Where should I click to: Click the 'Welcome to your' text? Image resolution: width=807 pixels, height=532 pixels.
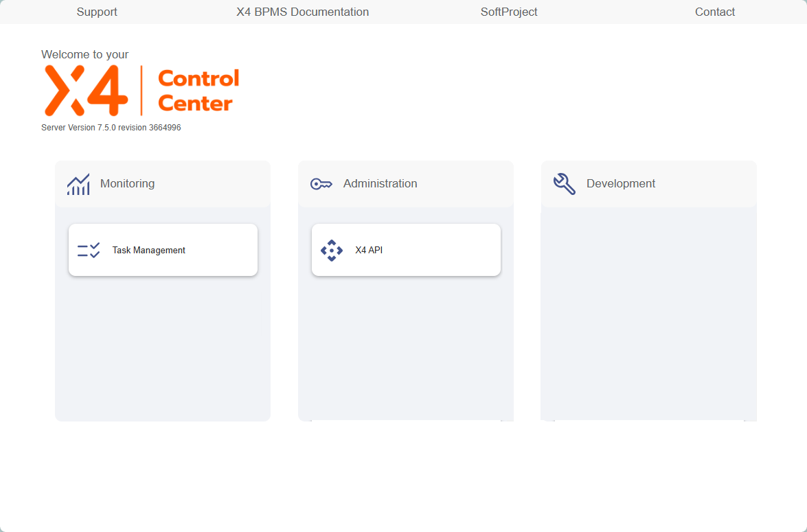pyautogui.click(x=85, y=54)
